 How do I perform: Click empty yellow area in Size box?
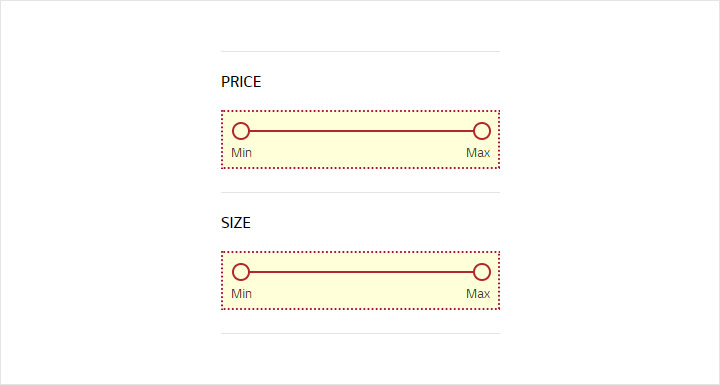click(360, 295)
